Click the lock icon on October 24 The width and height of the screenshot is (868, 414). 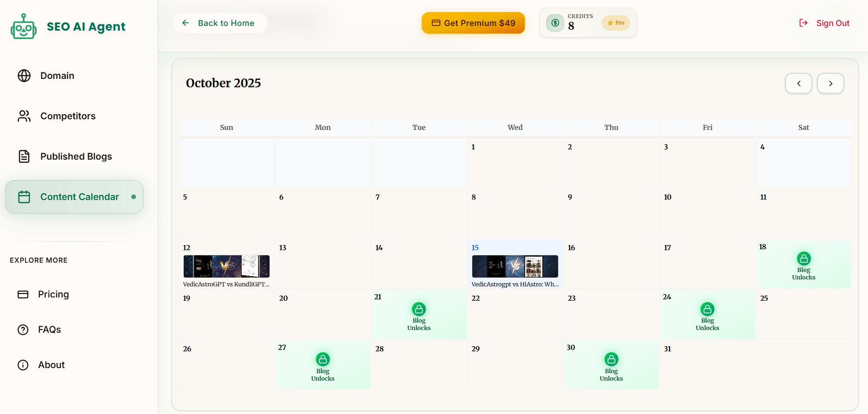[x=707, y=309]
